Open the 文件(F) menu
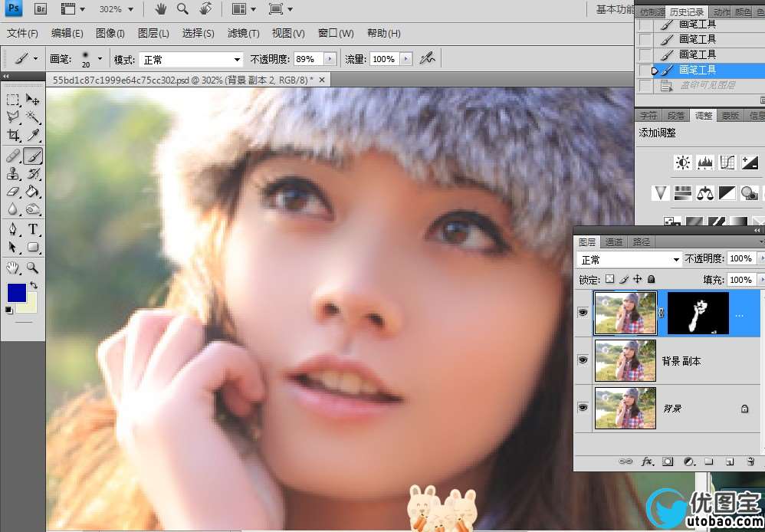Screen dimensions: 765x532 point(22,33)
